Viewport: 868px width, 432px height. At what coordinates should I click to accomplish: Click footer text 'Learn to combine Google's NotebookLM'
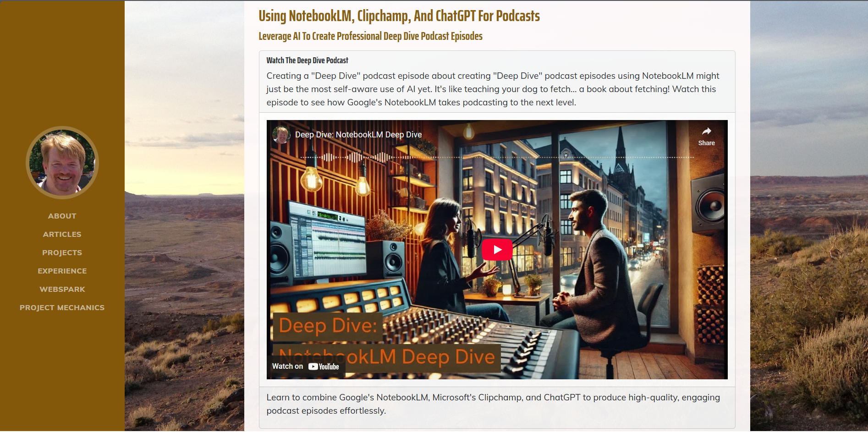[493, 404]
